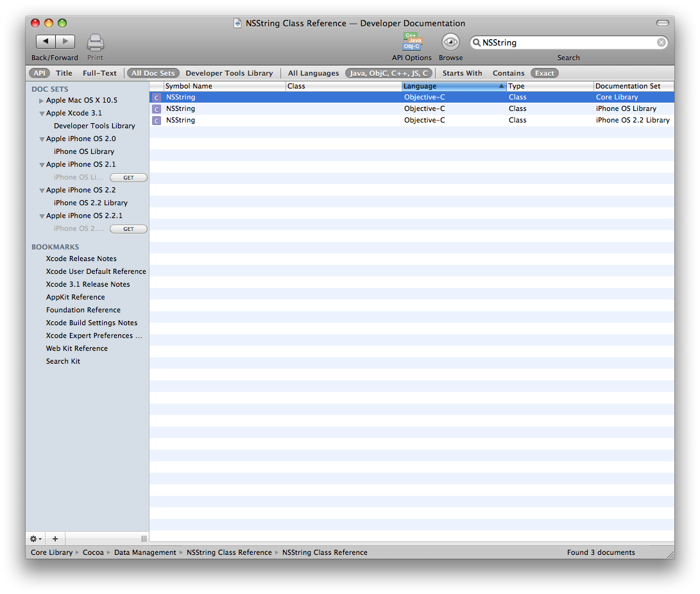
Task: Sort by Documentation Set column
Action: pyautogui.click(x=634, y=86)
